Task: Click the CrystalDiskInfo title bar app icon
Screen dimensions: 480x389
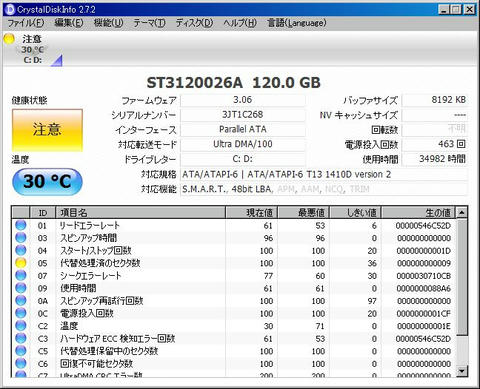Action: click(10, 9)
